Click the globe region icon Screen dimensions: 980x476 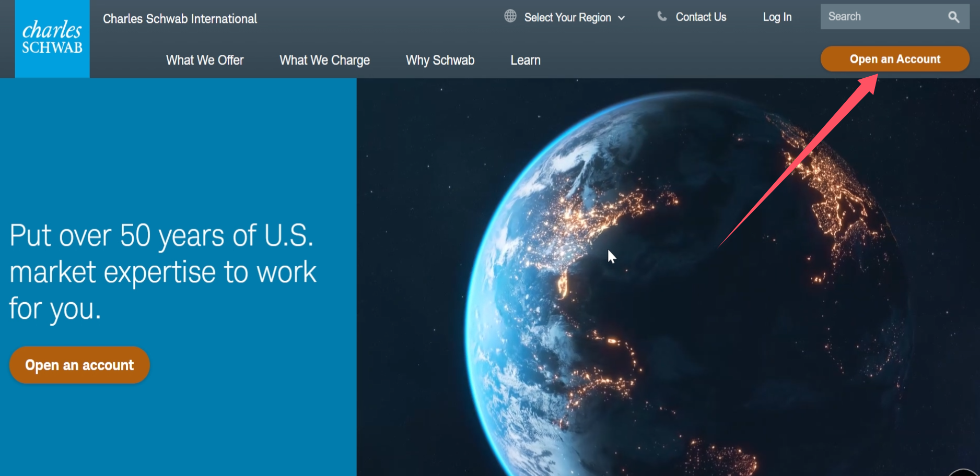click(x=510, y=16)
